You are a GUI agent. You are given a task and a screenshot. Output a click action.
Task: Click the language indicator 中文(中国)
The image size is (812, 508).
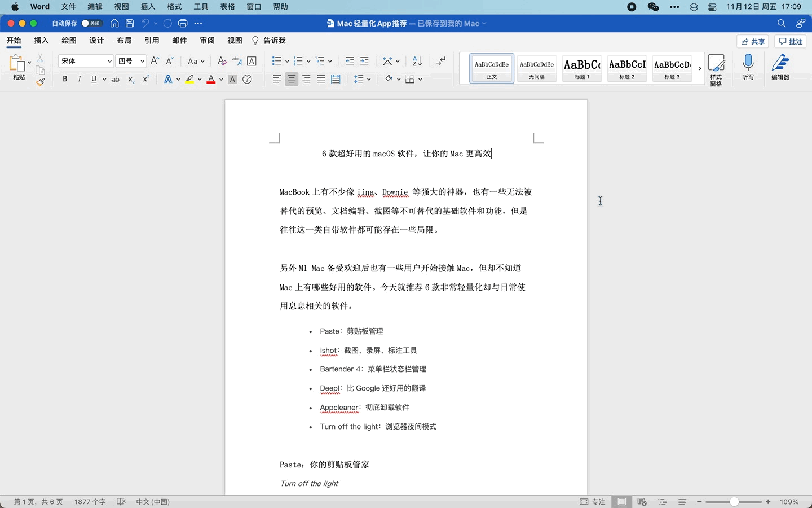coord(153,502)
